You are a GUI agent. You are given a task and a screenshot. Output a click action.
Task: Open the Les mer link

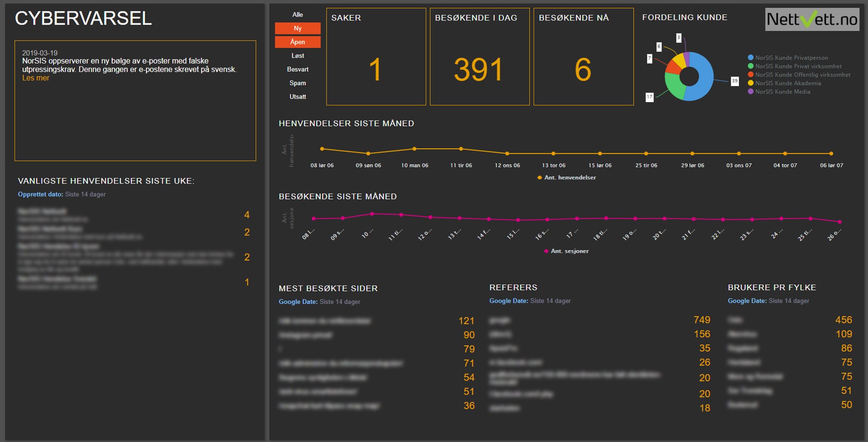pos(35,78)
